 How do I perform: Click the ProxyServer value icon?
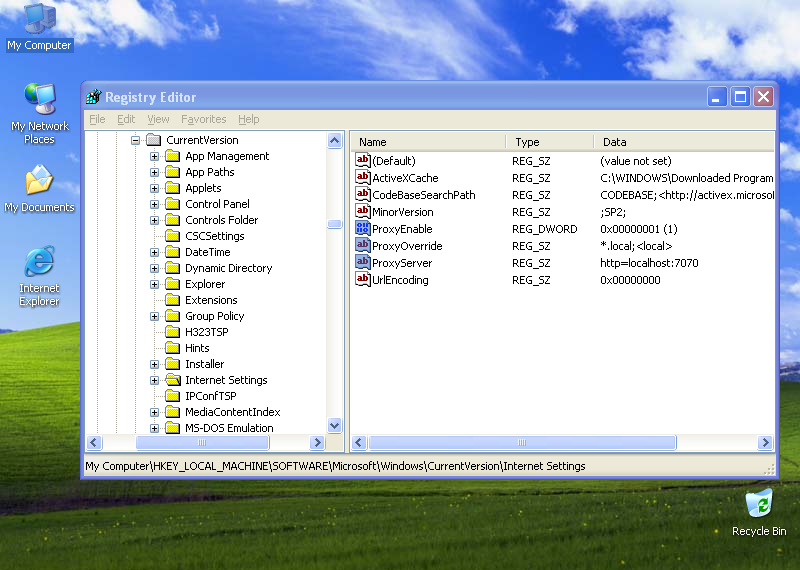coord(363,262)
